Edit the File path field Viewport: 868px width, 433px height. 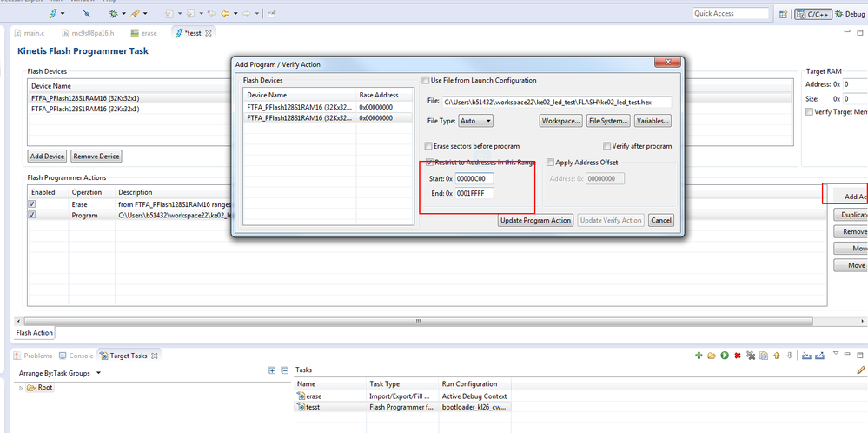[x=556, y=102]
